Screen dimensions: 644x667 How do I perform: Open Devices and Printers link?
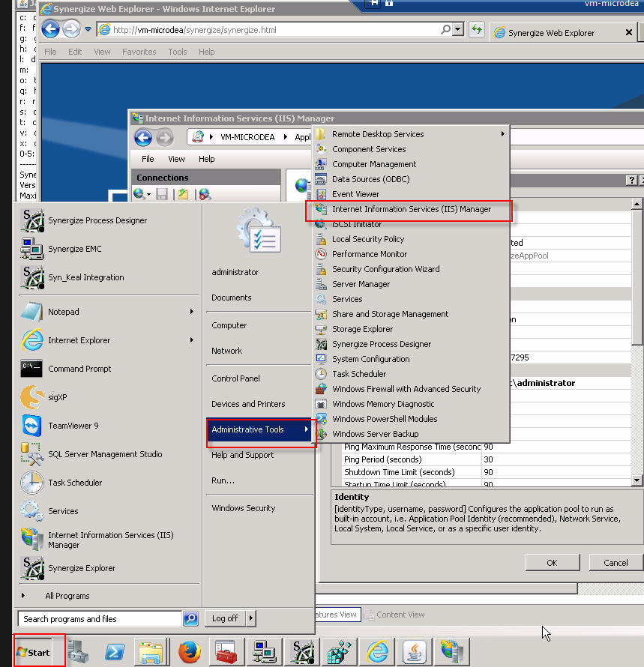(x=248, y=404)
